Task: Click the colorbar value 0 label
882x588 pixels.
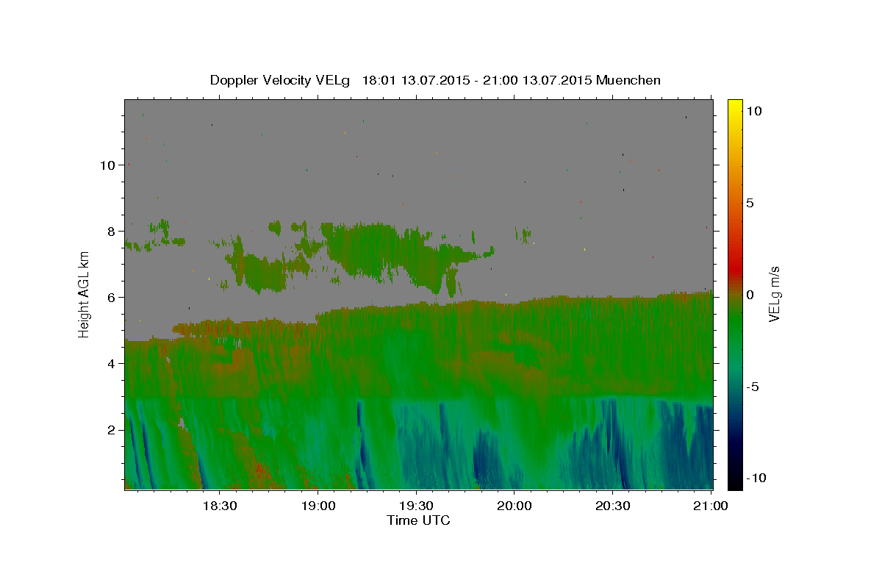Action: pyautogui.click(x=750, y=295)
